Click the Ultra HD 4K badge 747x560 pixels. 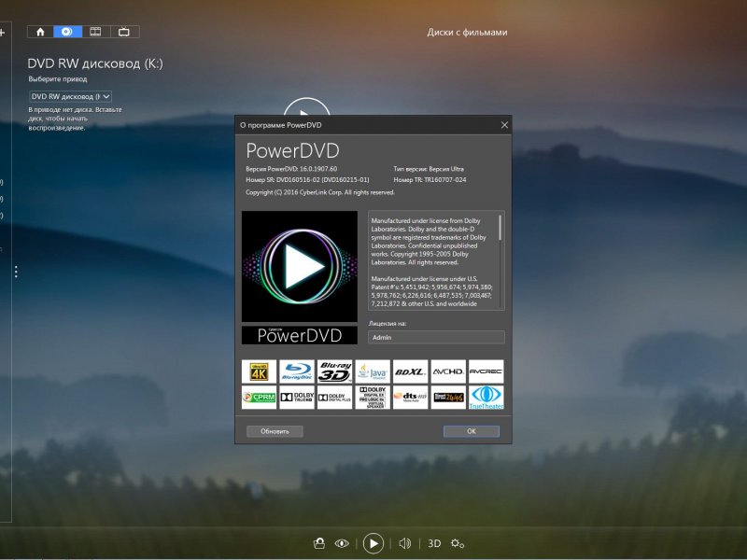(x=260, y=371)
